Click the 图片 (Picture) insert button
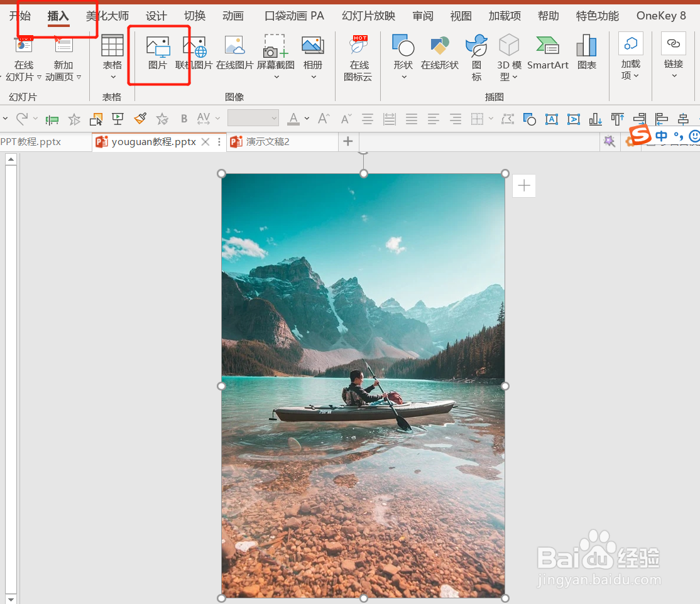The height and width of the screenshot is (604, 700). [158, 53]
